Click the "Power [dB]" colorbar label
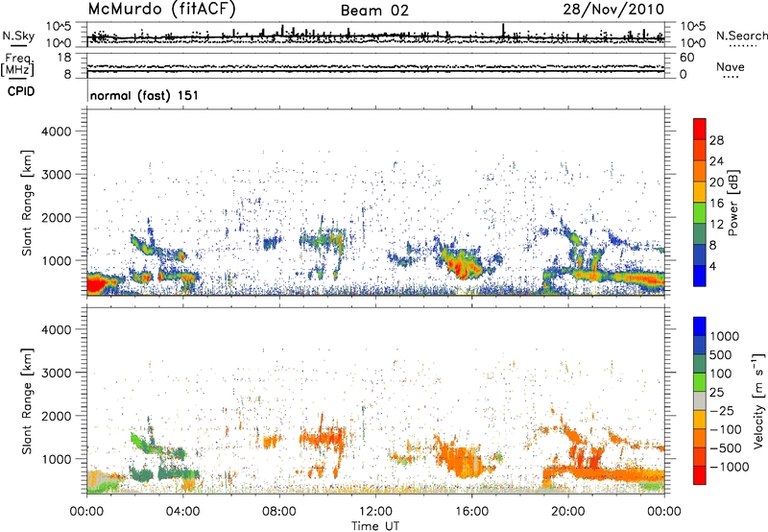This screenshot has height=532, width=768. (732, 203)
